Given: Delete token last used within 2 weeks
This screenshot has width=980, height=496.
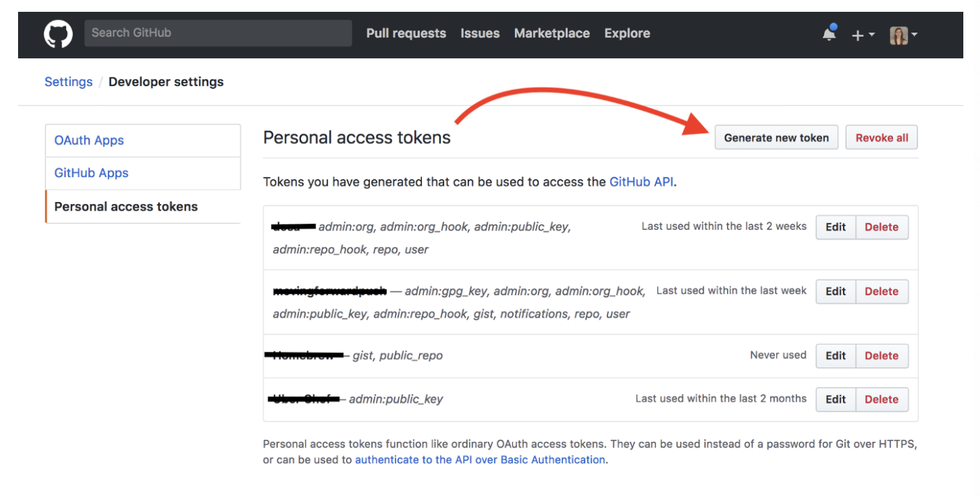Looking at the screenshot, I should (x=881, y=227).
